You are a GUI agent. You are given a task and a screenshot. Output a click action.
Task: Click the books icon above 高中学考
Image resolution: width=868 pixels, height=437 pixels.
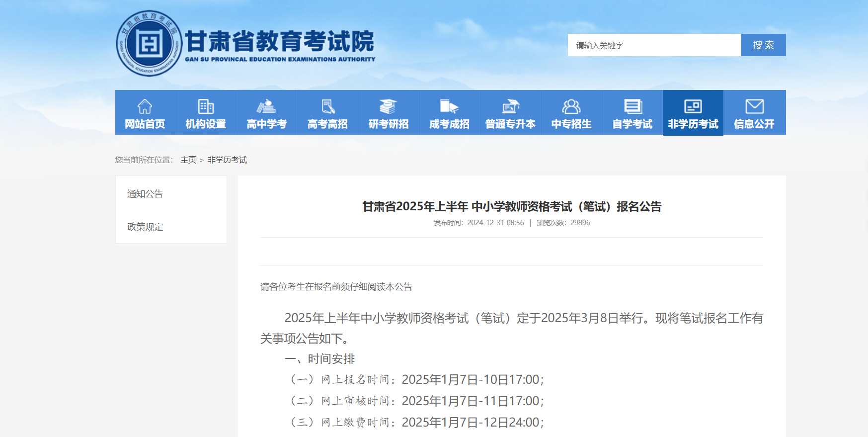[x=266, y=106]
